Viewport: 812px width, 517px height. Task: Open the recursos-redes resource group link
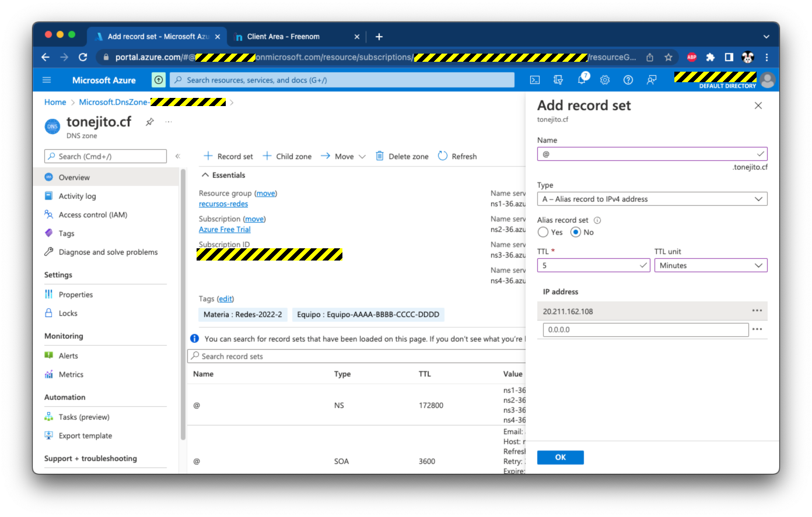(x=223, y=204)
